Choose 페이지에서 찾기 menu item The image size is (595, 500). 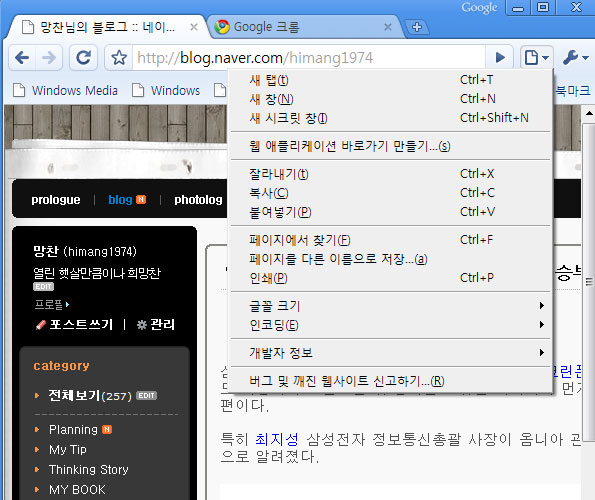tap(390, 240)
